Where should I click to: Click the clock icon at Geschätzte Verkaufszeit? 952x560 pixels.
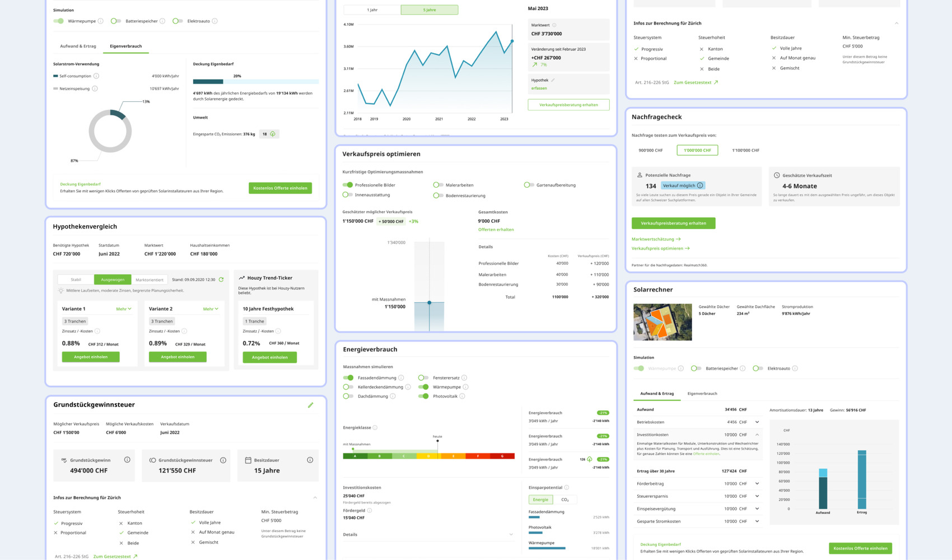(777, 175)
